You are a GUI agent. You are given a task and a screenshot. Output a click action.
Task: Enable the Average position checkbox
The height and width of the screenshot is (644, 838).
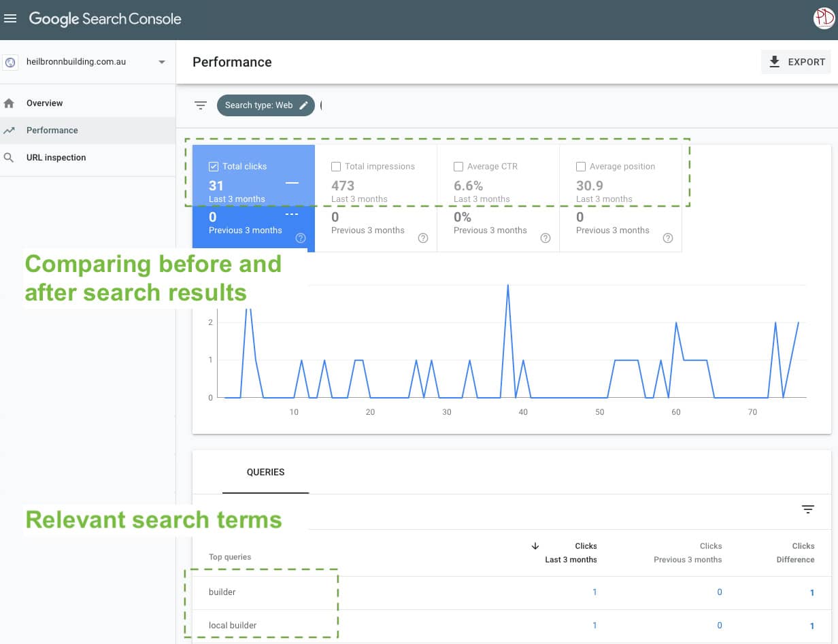coord(581,167)
